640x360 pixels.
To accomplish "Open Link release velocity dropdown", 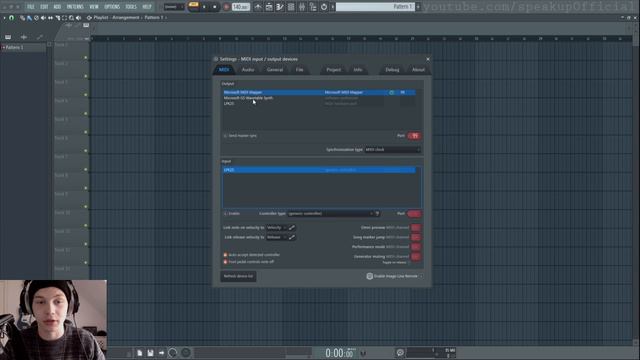I will [x=276, y=238].
